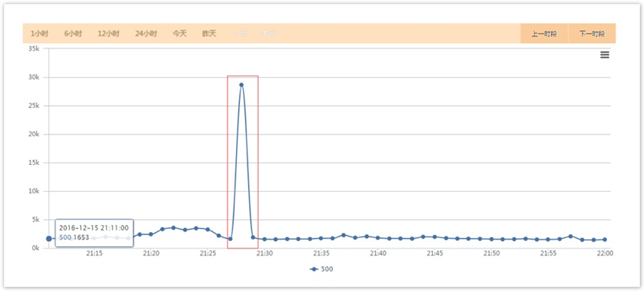Click the tooltip value 1653
644x291 pixels.
point(81,237)
